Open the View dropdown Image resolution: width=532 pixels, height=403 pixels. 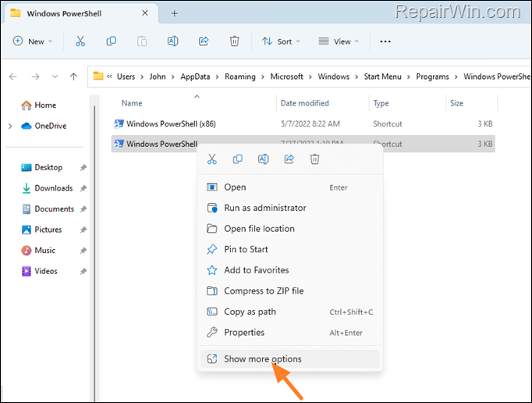(x=339, y=41)
